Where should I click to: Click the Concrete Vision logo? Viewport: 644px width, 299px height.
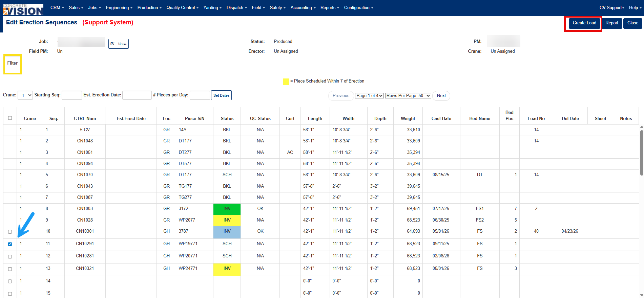click(23, 9)
